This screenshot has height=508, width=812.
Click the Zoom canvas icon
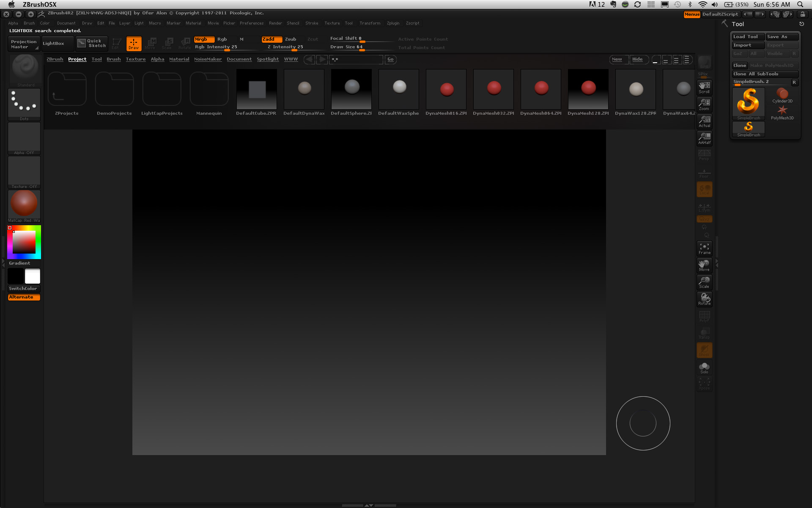(704, 104)
